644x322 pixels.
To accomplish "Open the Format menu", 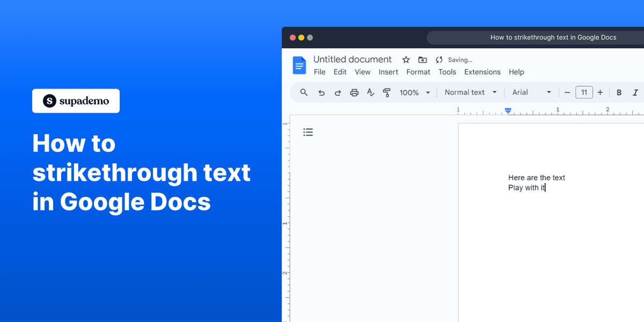I will 418,71.
